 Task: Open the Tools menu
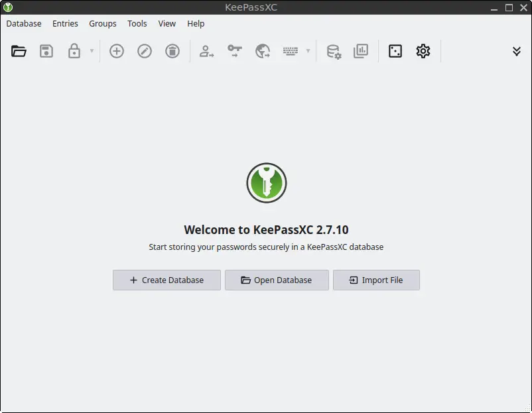point(137,23)
